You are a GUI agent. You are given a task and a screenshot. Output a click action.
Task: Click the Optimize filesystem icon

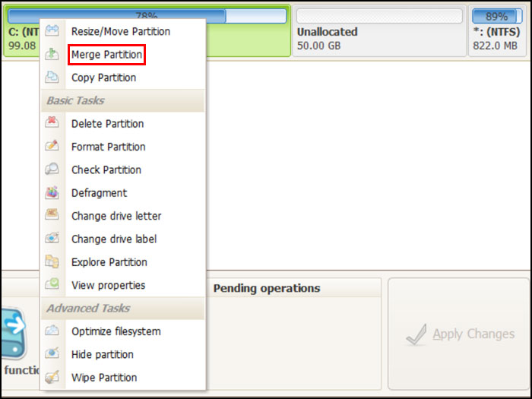52,331
